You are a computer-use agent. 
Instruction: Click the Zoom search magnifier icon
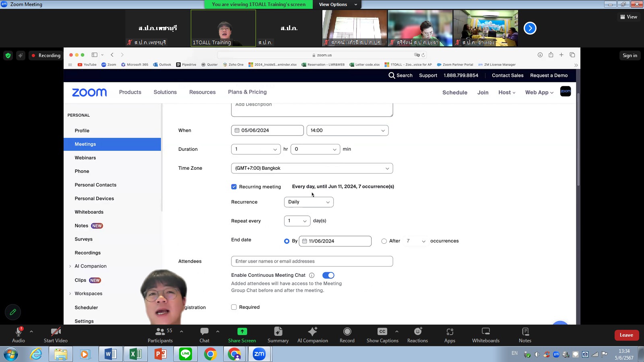coord(392,75)
